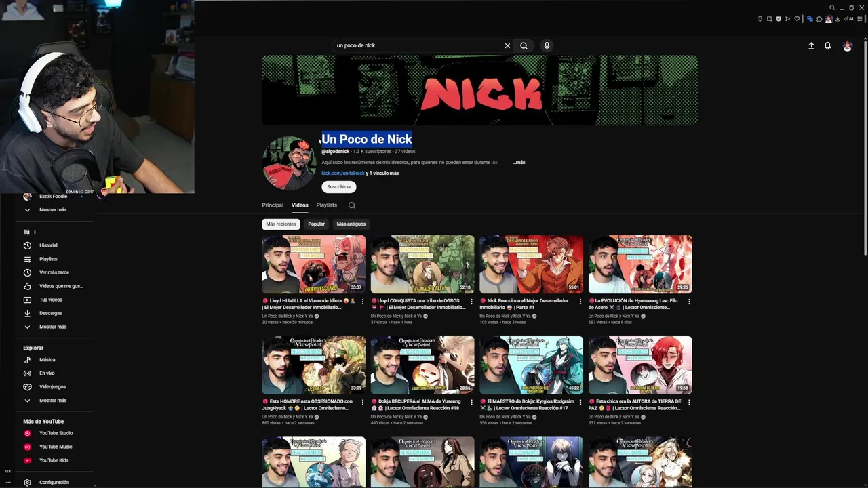Open options for EVOLUCIÓN de Hyenseong video

tap(689, 301)
